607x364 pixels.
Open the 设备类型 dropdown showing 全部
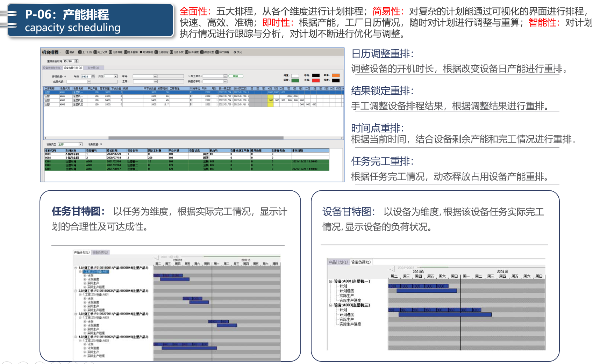pyautogui.click(x=80, y=144)
